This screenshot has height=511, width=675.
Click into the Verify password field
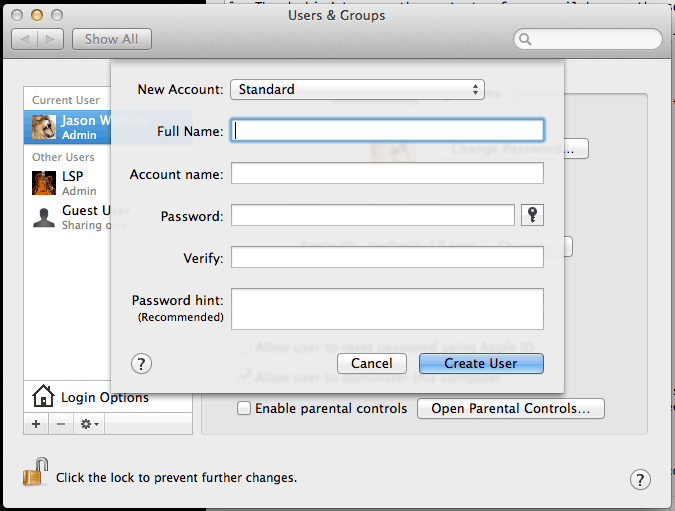click(x=387, y=257)
